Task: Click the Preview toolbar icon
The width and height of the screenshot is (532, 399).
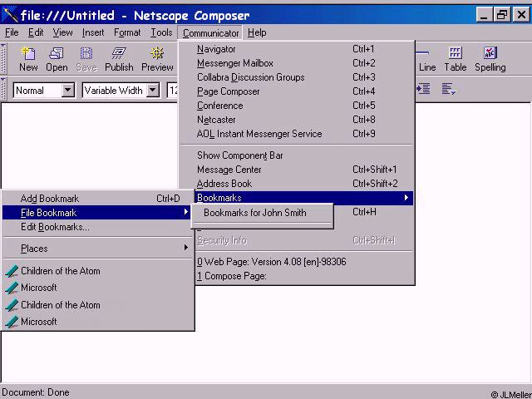Action: (x=157, y=59)
